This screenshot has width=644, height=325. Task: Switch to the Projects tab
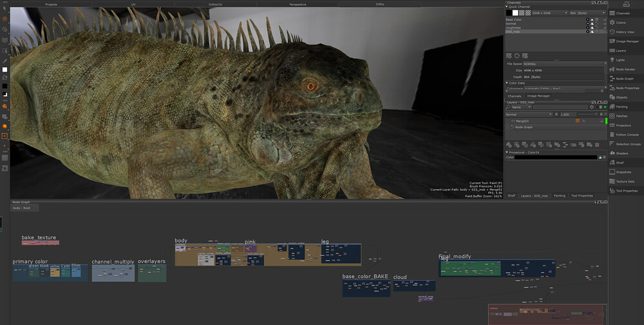click(51, 4)
